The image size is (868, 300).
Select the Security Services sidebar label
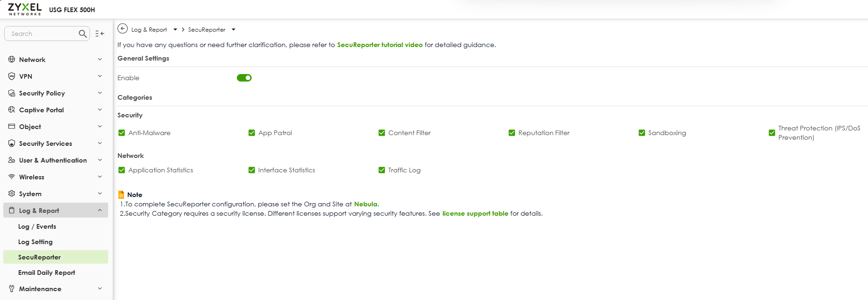46,143
